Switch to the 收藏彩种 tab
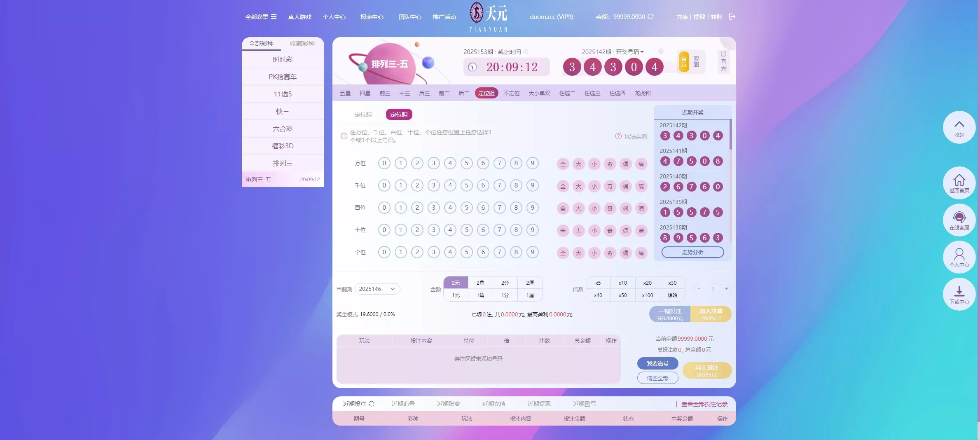Screen dimensions: 980x440 (x=303, y=44)
